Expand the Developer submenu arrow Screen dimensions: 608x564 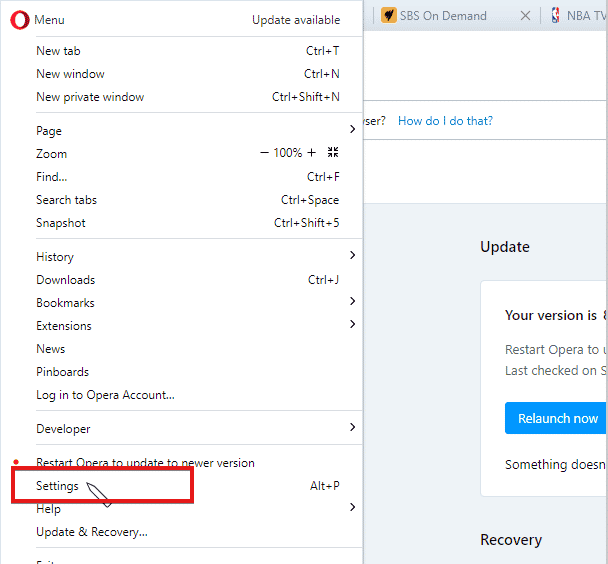[x=352, y=427]
